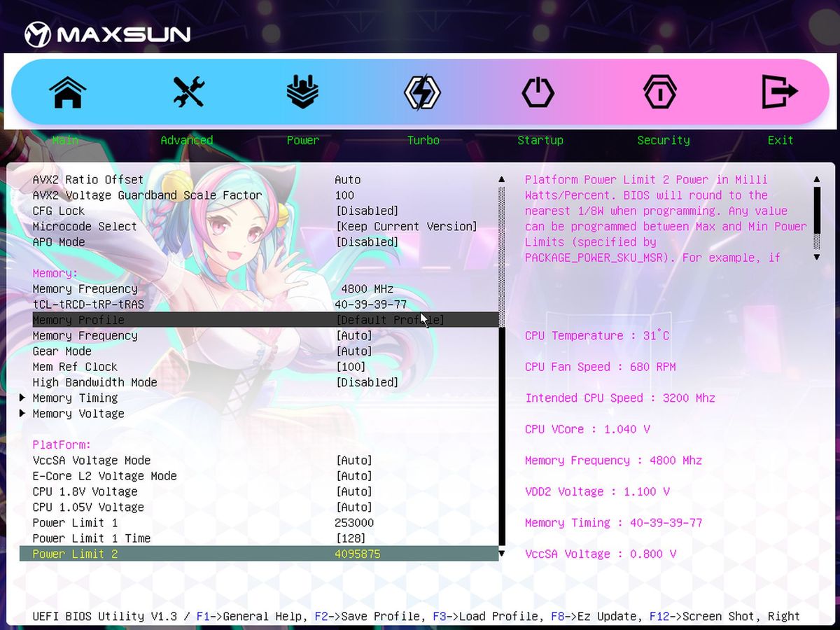This screenshot has width=840, height=630.
Task: Change E-Core L2 Voltage Mode [Auto]
Action: [x=353, y=476]
